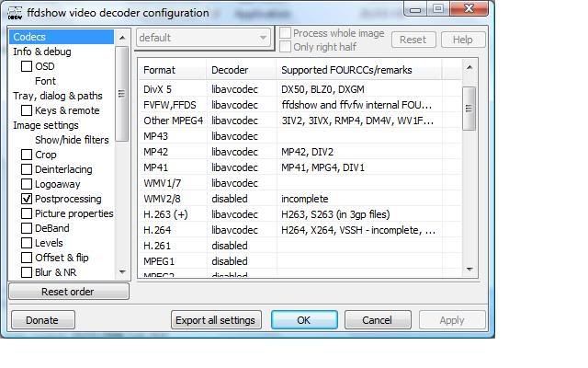Enable the Logoaway checkbox
Viewport: 588px width, 368px height.
pos(27,184)
